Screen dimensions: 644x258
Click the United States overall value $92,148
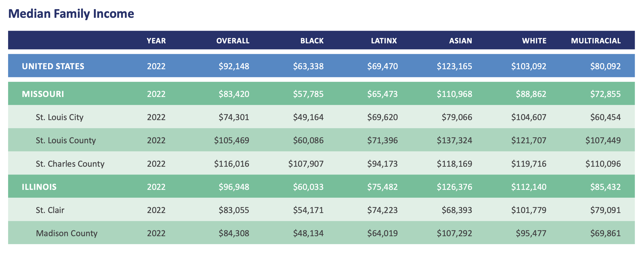(234, 66)
